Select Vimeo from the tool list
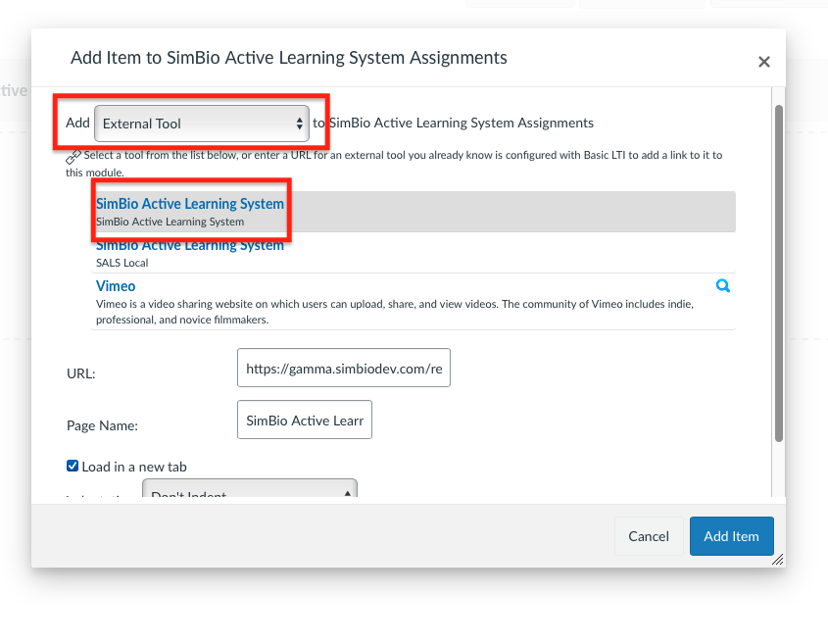 pos(116,286)
